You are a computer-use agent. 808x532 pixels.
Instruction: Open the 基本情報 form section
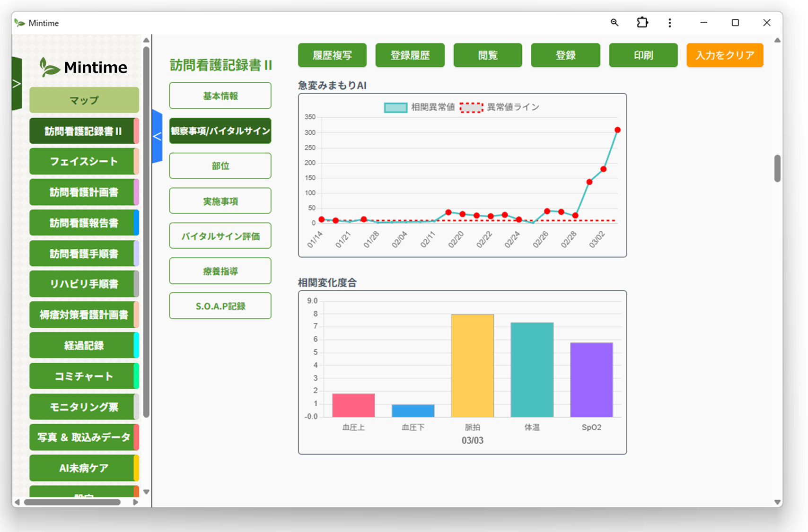pyautogui.click(x=220, y=96)
